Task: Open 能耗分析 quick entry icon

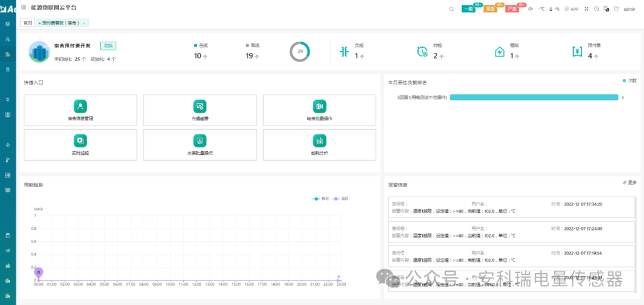Action: pos(319,141)
